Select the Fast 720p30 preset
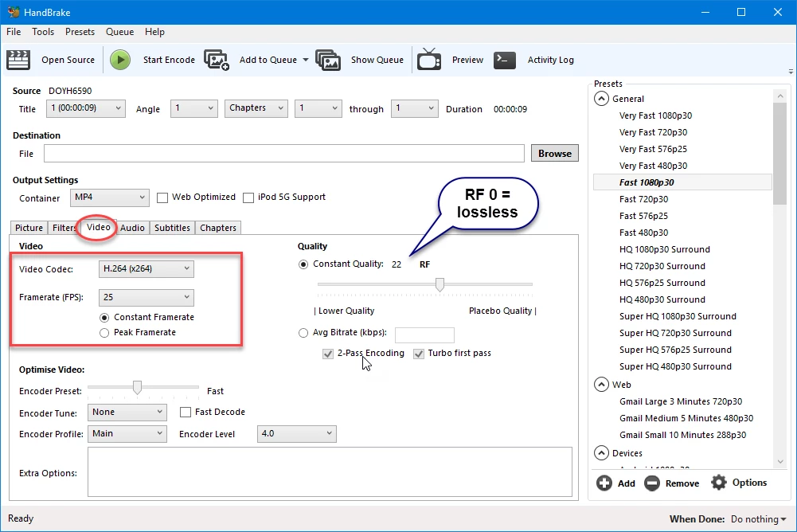Viewport: 797px width, 532px height. [643, 199]
